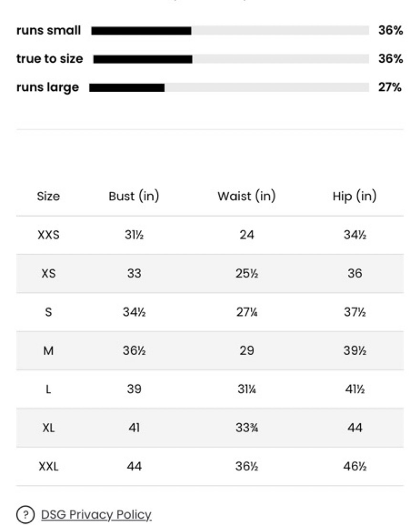Select the L size label

tap(49, 389)
